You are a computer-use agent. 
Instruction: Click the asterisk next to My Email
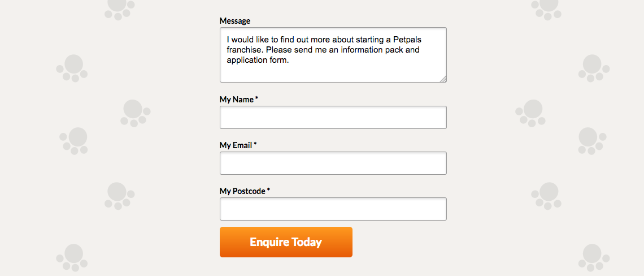coord(255,145)
